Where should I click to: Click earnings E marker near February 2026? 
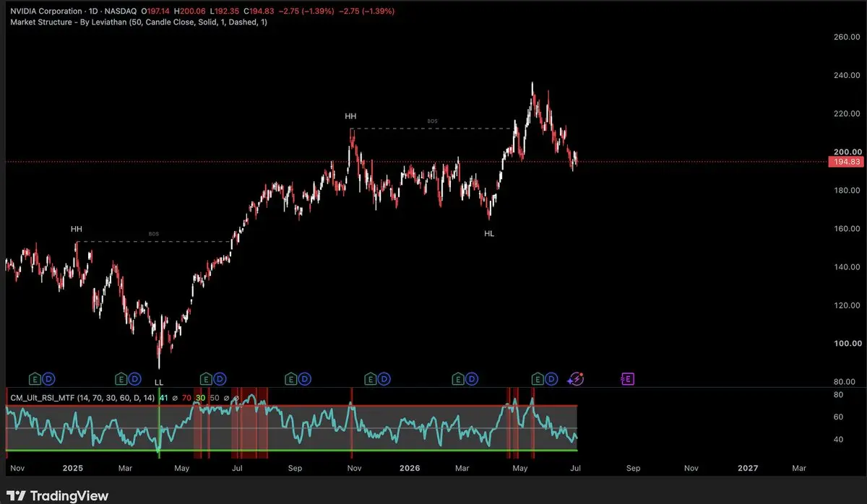click(x=457, y=378)
